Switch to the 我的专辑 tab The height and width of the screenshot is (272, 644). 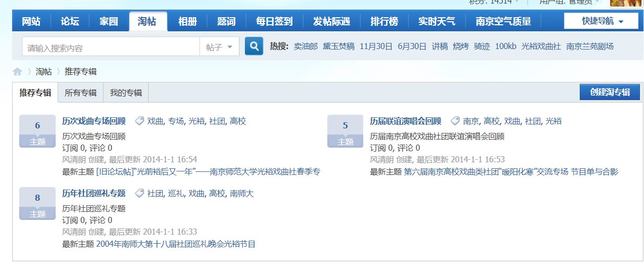[x=126, y=93]
